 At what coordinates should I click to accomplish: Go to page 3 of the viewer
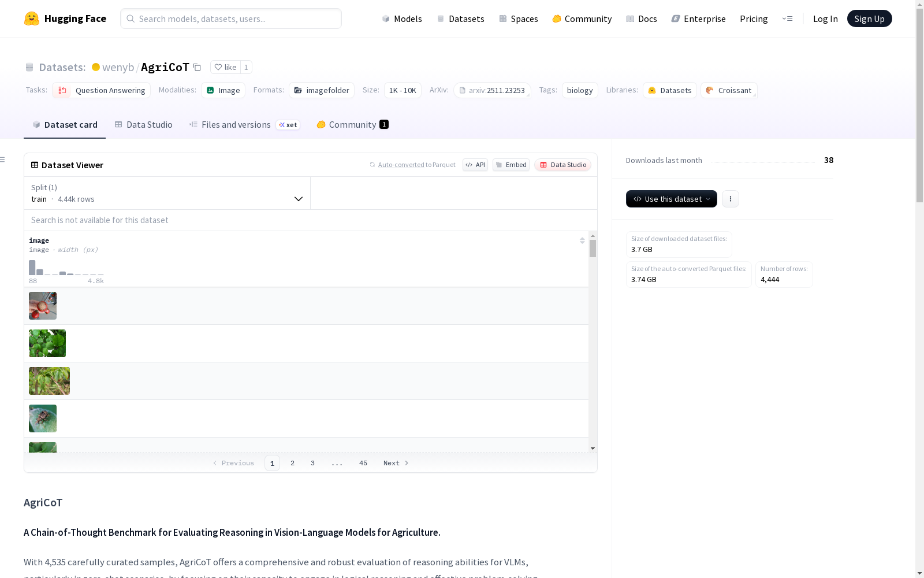tap(312, 463)
